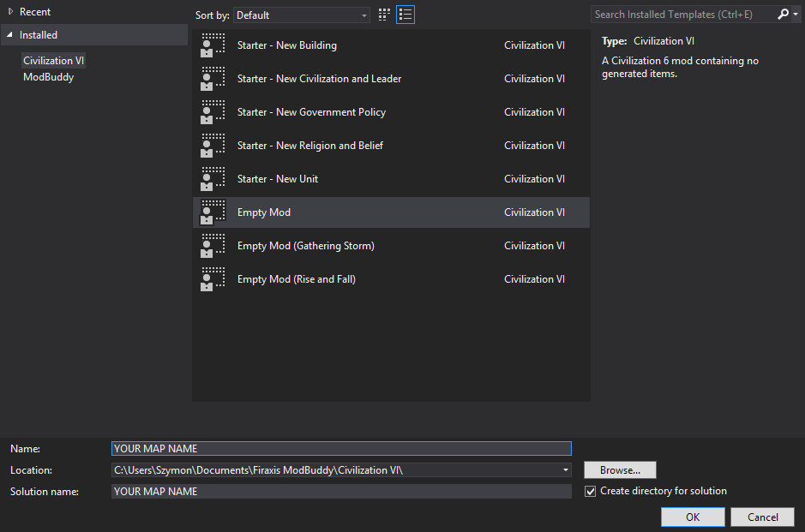
Task: Select the Empty Mod template name
Action: pyautogui.click(x=264, y=212)
